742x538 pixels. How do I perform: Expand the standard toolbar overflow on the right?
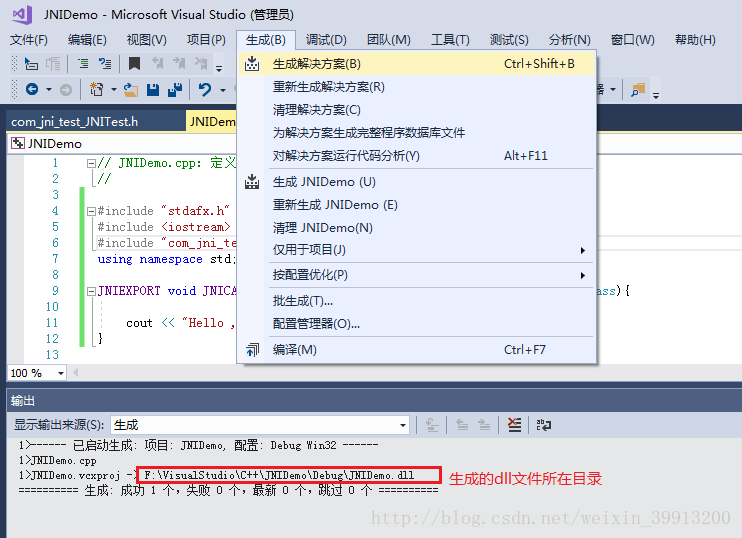point(656,94)
